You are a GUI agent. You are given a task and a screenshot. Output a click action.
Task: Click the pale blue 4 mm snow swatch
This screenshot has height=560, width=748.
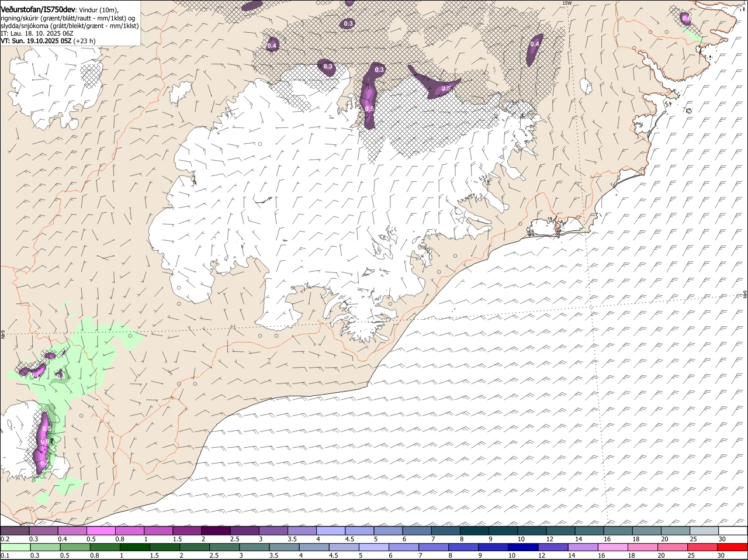pyautogui.click(x=330, y=531)
